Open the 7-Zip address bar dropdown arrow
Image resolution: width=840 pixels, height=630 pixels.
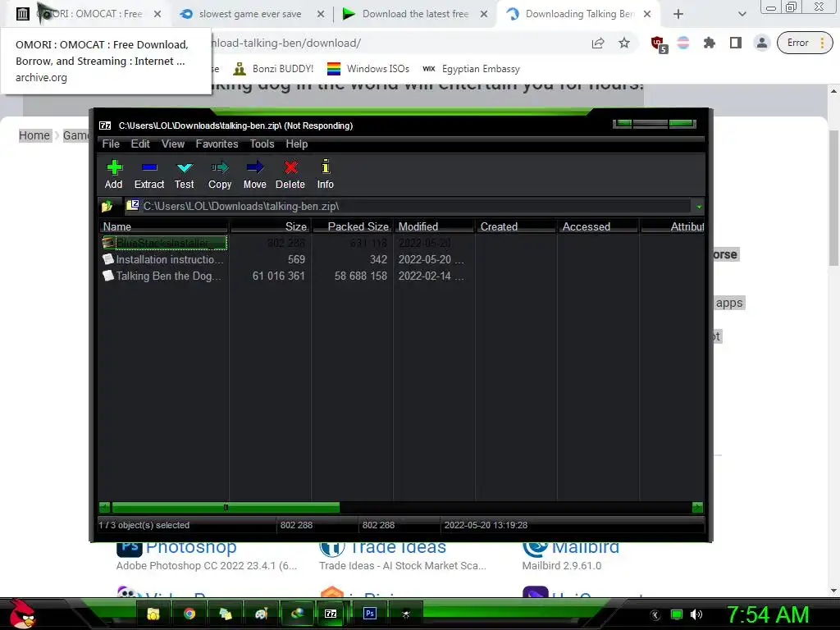(699, 206)
